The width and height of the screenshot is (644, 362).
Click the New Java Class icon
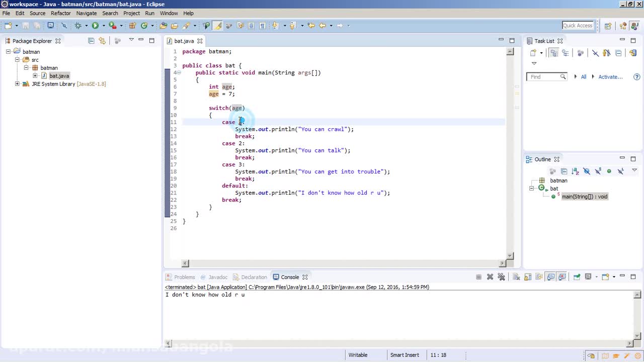point(144,26)
